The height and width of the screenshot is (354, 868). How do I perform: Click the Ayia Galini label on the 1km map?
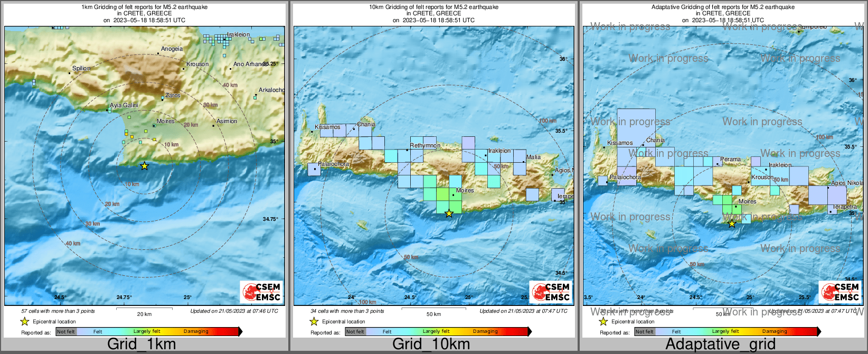pos(124,105)
